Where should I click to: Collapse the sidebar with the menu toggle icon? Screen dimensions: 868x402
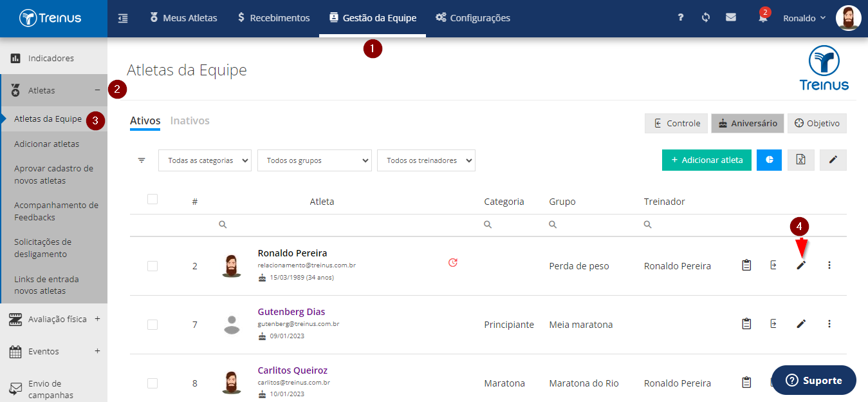pos(123,18)
